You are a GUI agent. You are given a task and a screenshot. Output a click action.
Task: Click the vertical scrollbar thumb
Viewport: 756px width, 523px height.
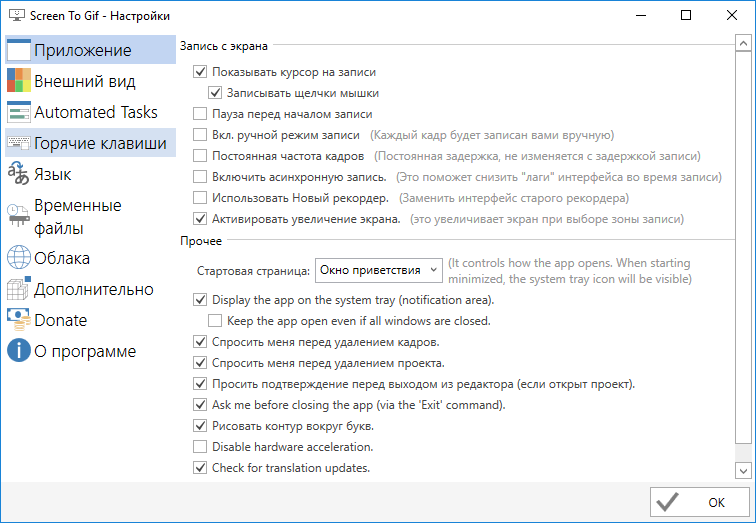[743, 248]
